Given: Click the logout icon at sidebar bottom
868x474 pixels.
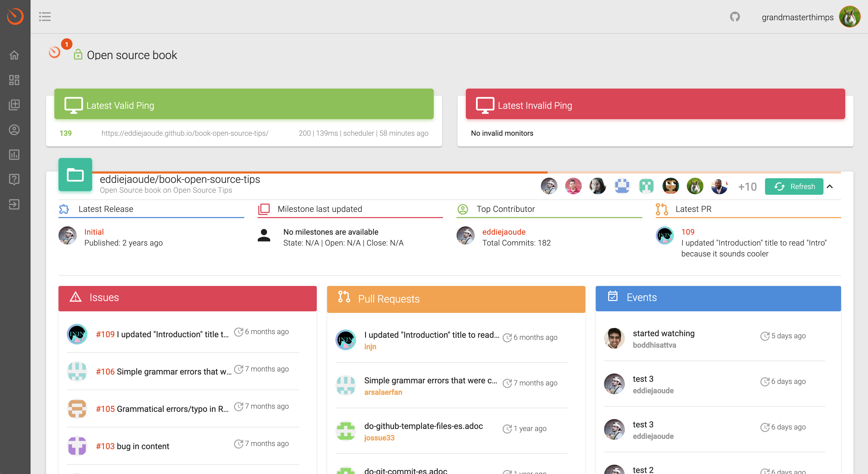Looking at the screenshot, I should click(14, 204).
